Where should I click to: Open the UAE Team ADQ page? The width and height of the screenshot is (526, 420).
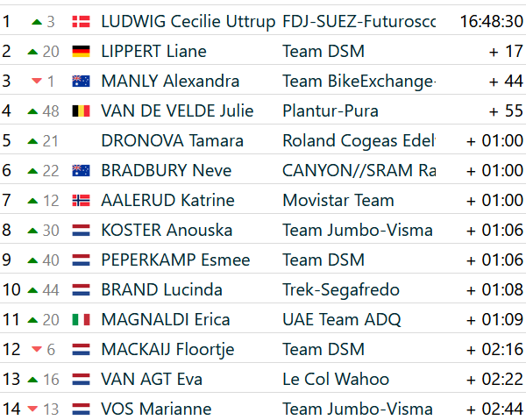tap(342, 320)
